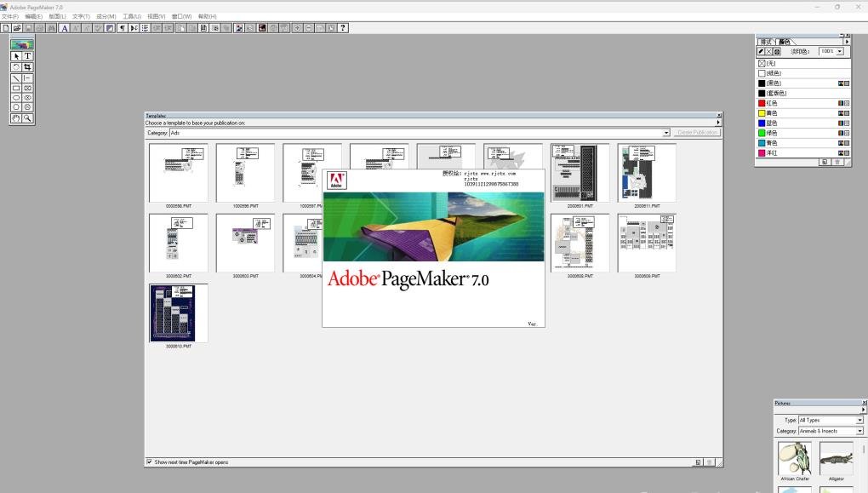The image size is (868, 493).
Task: Select the African Chafer picture thumbnail
Action: coord(794,458)
